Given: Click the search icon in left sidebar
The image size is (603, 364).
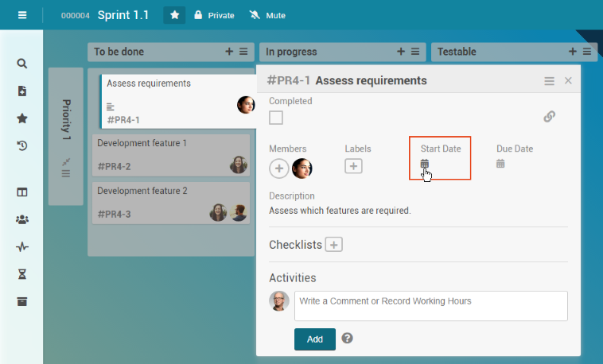Looking at the screenshot, I should 22,64.
